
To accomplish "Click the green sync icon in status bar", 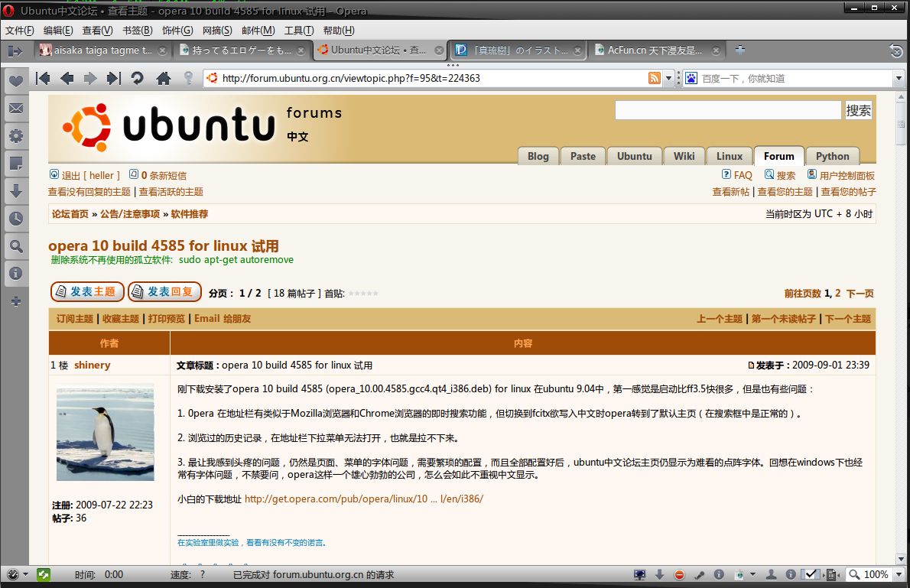I will click(x=44, y=575).
